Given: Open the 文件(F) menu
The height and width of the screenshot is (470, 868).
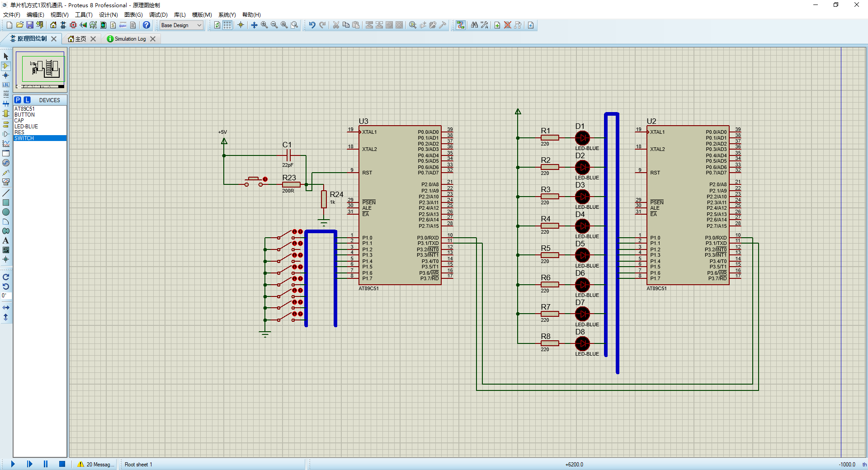Looking at the screenshot, I should (x=12, y=15).
